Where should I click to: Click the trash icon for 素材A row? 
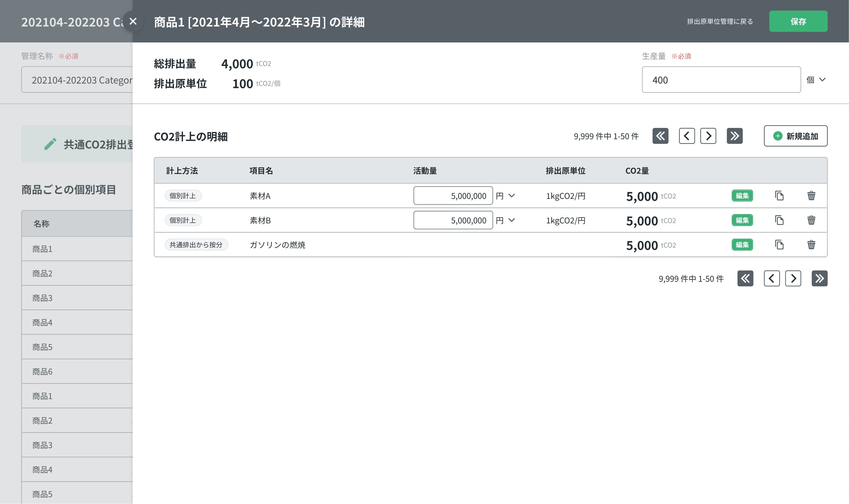(x=811, y=196)
